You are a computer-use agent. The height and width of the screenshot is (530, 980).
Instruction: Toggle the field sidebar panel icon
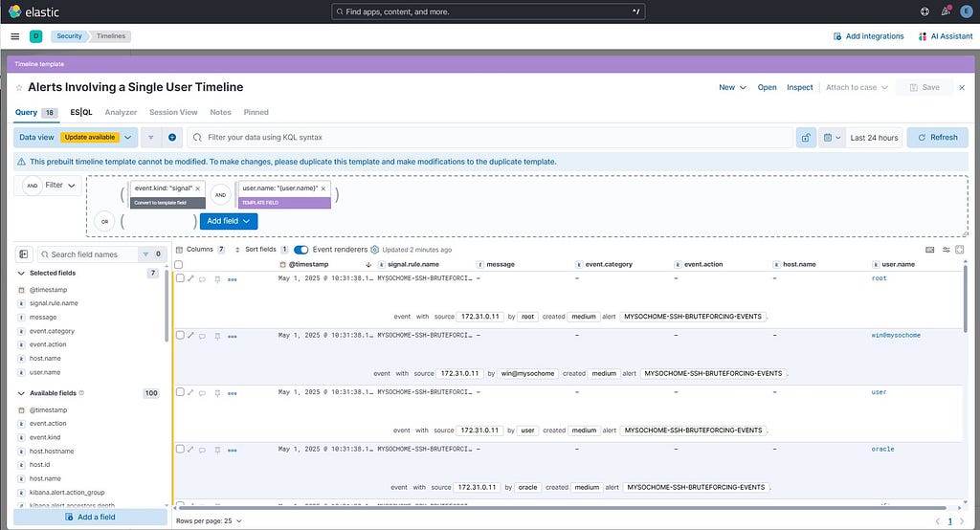coord(24,254)
